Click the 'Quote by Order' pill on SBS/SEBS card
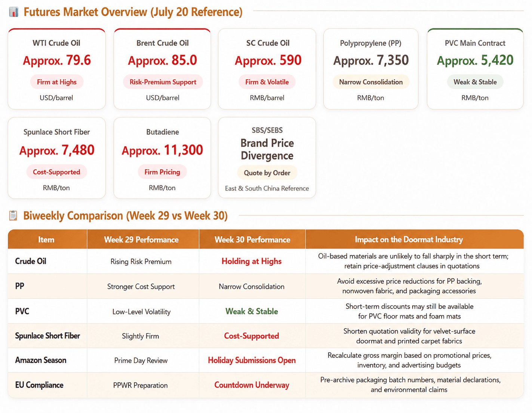Image resolution: width=532 pixels, height=413 pixels. [x=267, y=173]
